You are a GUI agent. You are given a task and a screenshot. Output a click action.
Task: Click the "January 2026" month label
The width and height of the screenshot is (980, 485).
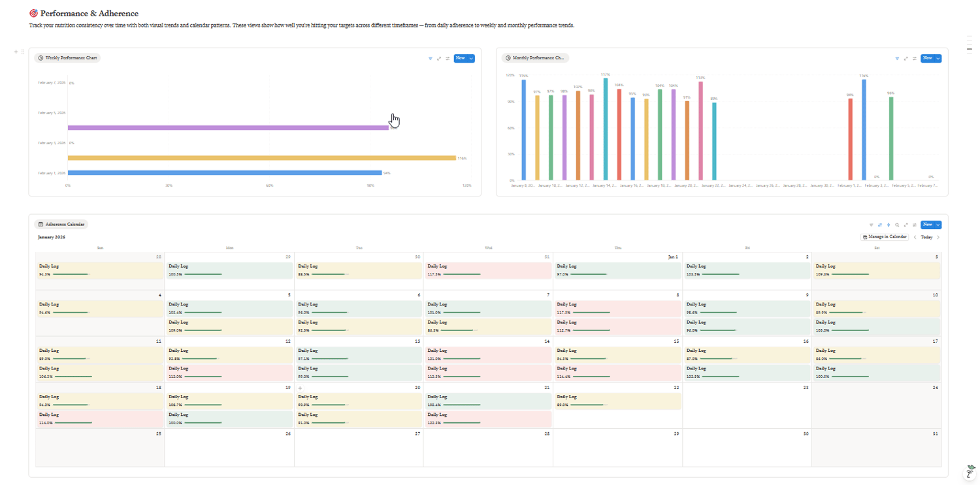[52, 237]
